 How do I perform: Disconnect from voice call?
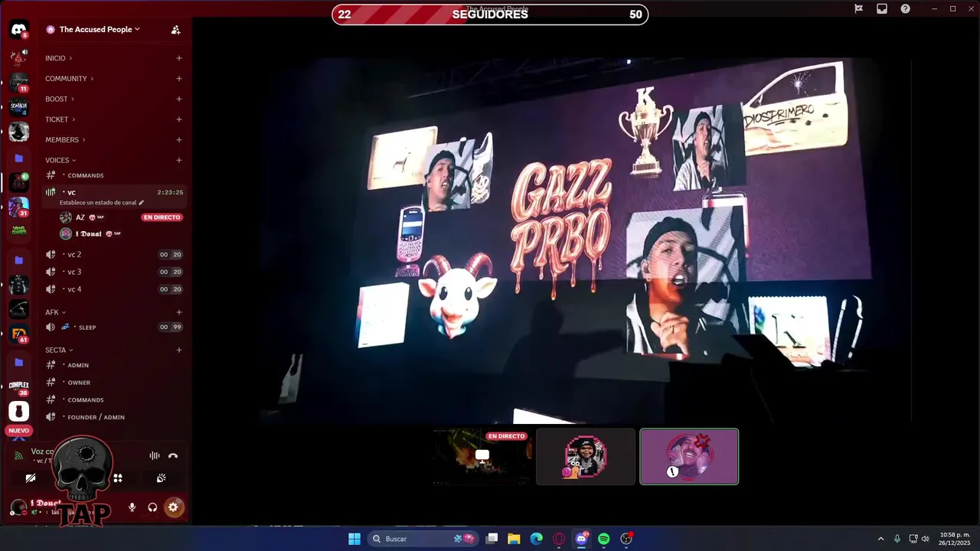173,455
